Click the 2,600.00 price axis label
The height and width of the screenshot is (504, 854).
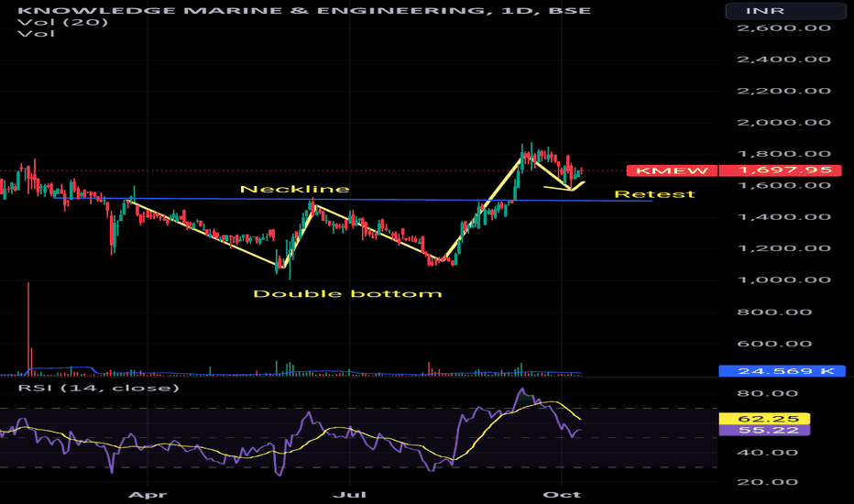point(783,27)
